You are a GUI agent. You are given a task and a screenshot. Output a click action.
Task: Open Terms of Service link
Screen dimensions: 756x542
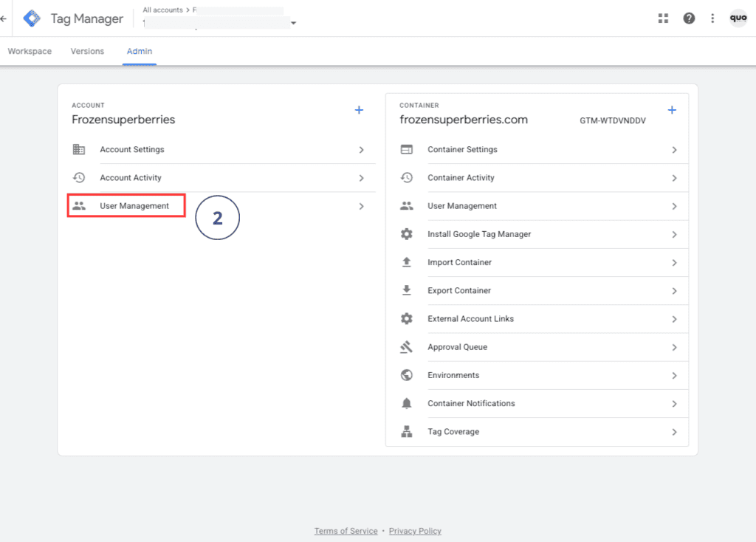(x=346, y=531)
